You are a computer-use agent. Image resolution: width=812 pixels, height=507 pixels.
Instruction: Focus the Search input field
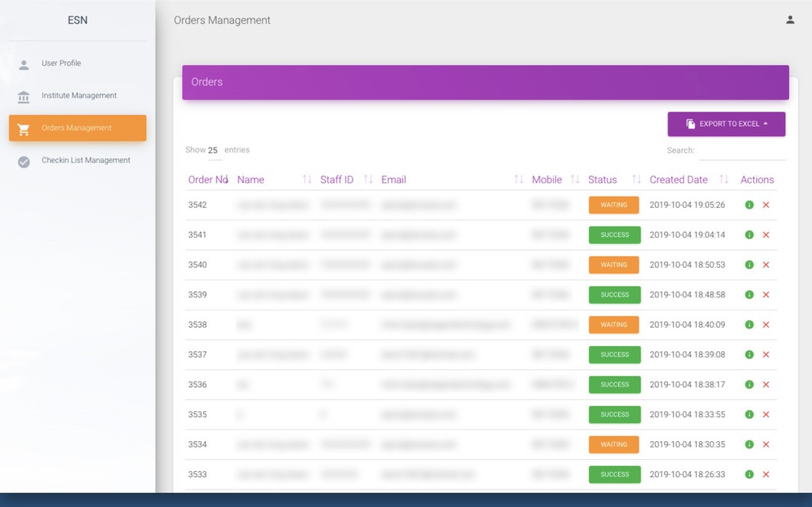(x=742, y=151)
